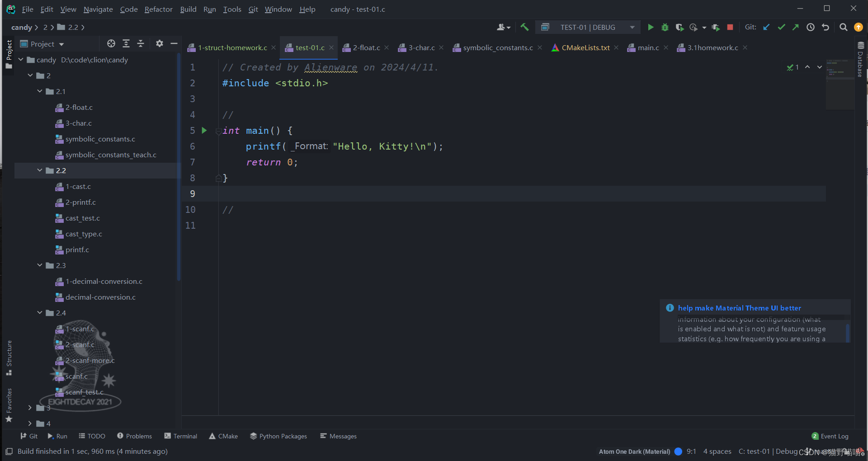Commit changes via the Git checkmark icon
The height and width of the screenshot is (461, 868).
[x=781, y=27]
